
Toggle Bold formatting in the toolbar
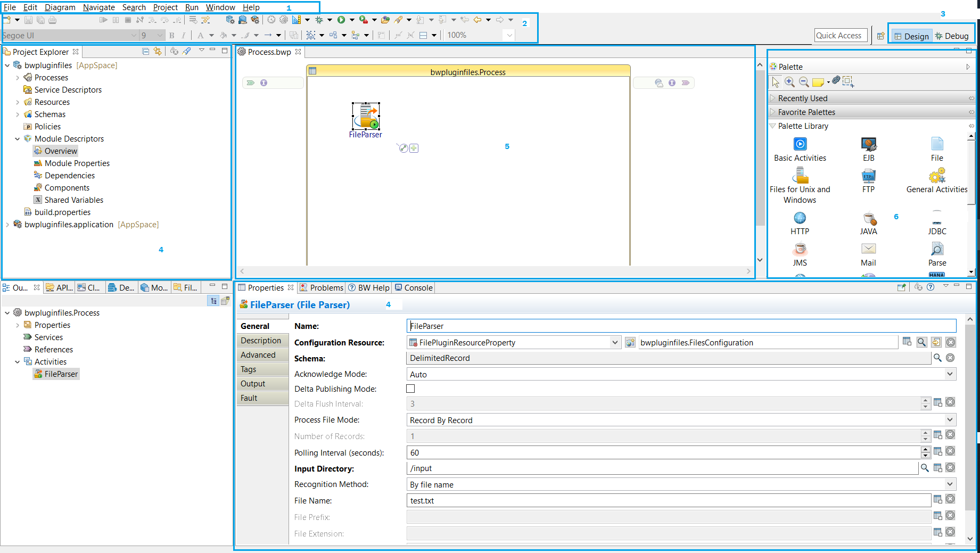click(171, 35)
